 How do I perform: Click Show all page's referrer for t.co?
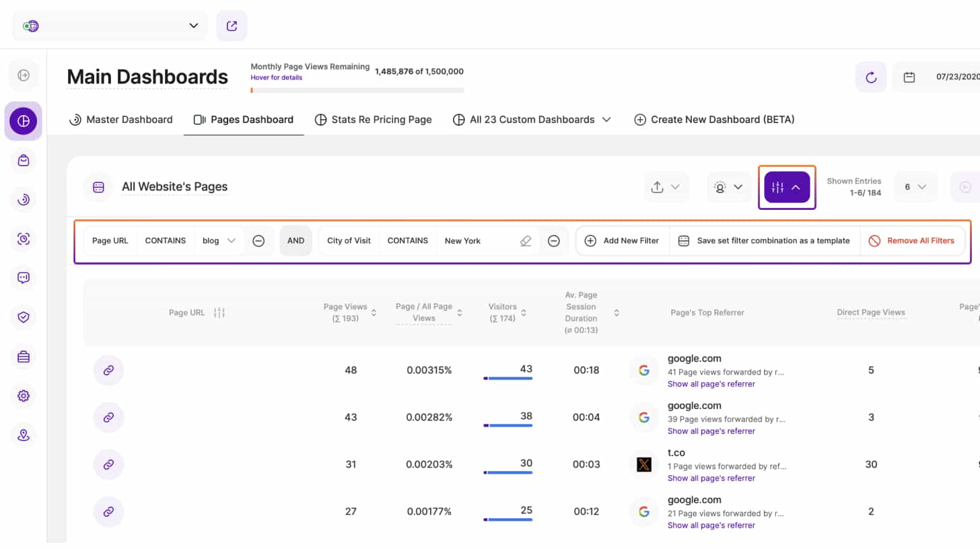click(x=711, y=478)
